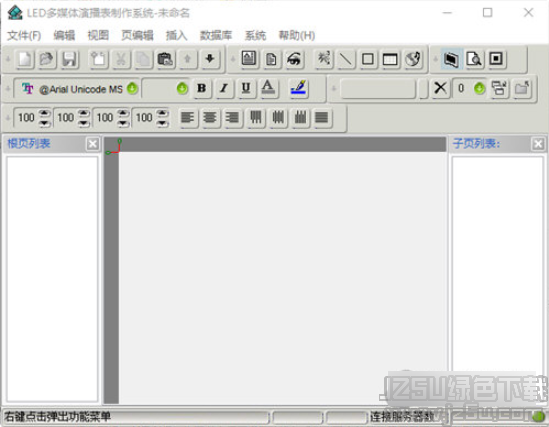Select vertical middle alignment
This screenshot has width=549, height=427.
tap(278, 117)
